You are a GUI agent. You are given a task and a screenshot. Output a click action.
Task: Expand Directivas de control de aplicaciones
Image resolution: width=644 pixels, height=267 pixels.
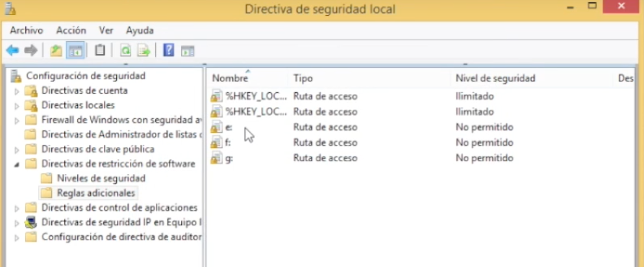(x=18, y=209)
